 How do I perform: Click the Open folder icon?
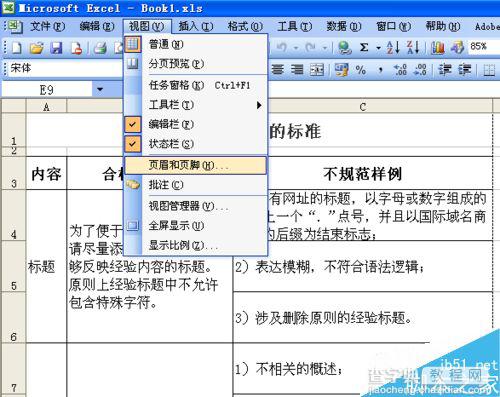(x=37, y=48)
